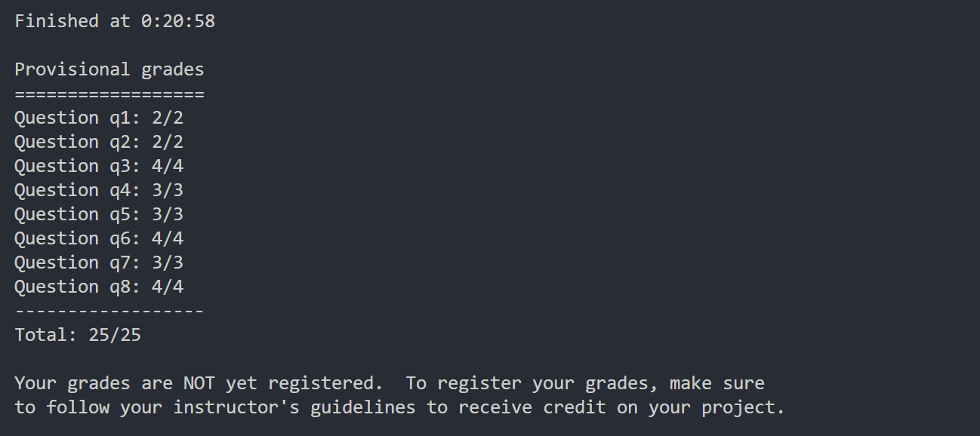Click the word 'NOT' in the warning
Screen dimensions: 980x436
(199, 383)
